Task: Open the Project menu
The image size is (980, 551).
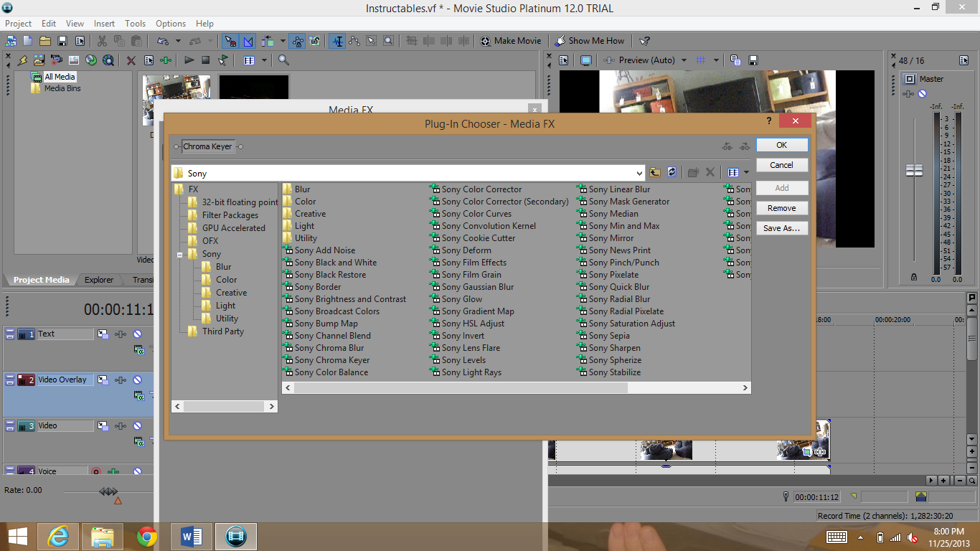Action: (19, 24)
